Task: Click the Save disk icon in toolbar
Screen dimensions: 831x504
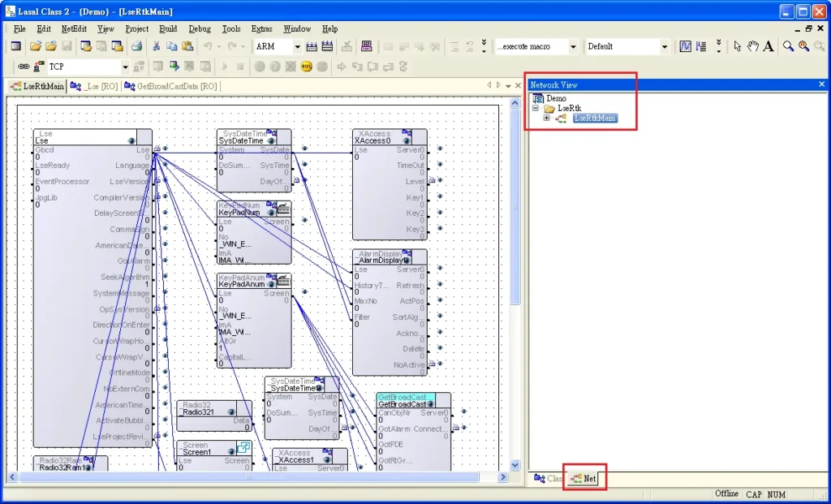Action: 67,46
